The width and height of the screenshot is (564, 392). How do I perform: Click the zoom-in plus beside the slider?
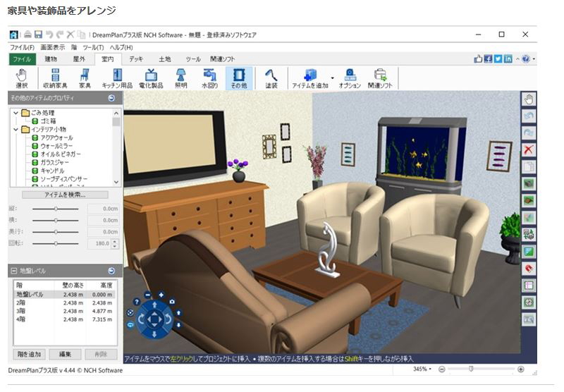point(520,369)
